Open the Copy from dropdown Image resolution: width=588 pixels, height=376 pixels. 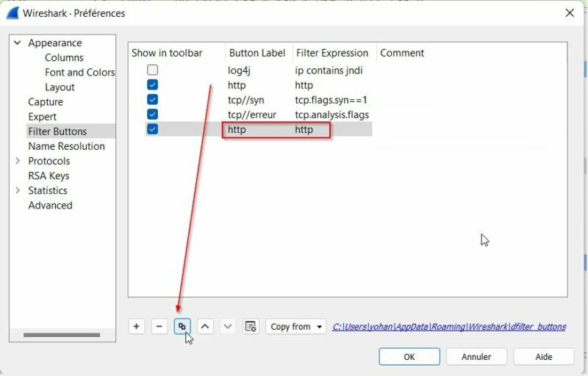tap(296, 327)
